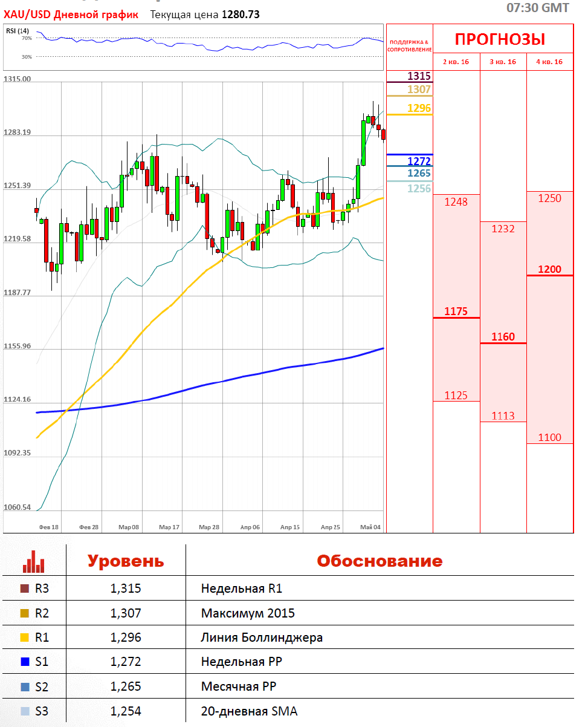Click the 1,272 value in Уровень column
Screen dimensions: 588x727
pyautogui.click(x=126, y=662)
